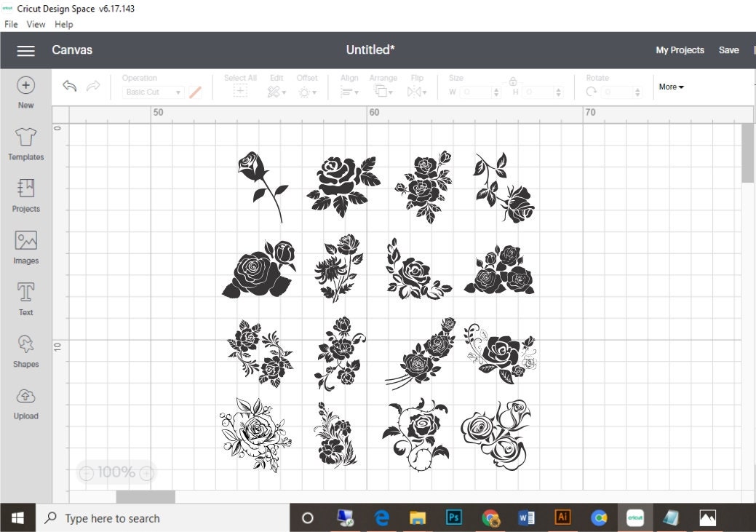Open the Upload panel

(x=25, y=404)
